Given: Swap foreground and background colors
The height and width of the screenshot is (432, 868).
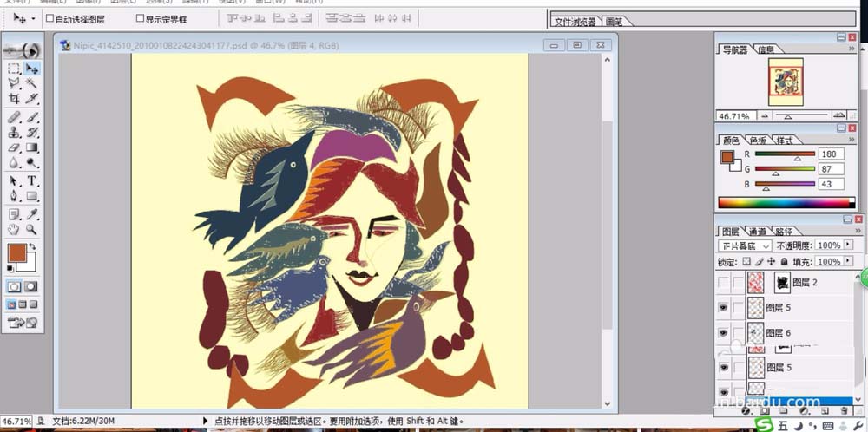Looking at the screenshot, I should pyautogui.click(x=32, y=246).
